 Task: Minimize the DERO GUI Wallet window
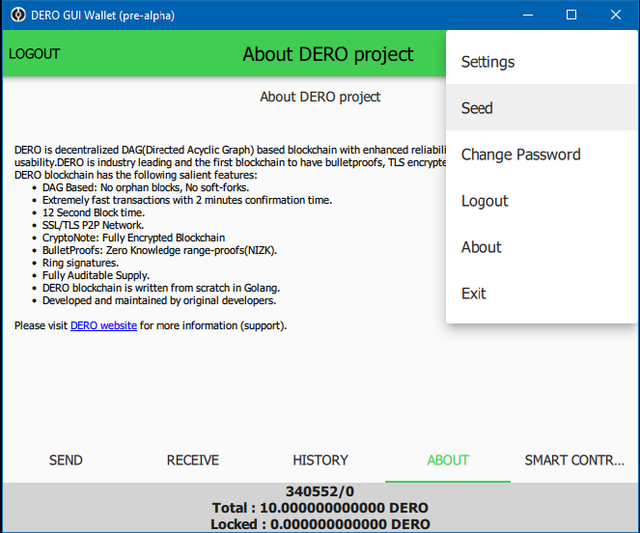point(528,15)
